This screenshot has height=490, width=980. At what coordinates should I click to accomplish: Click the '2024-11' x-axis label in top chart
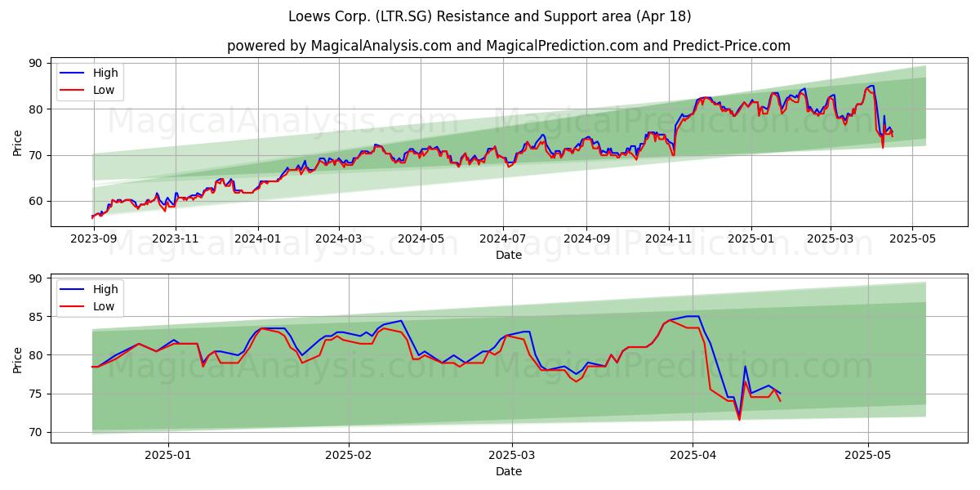coord(669,238)
